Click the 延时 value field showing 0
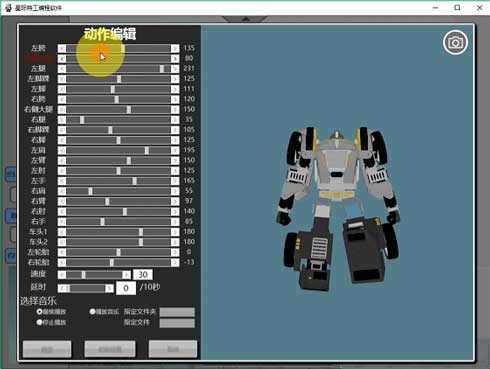The width and height of the screenshot is (490, 369). coord(126,288)
